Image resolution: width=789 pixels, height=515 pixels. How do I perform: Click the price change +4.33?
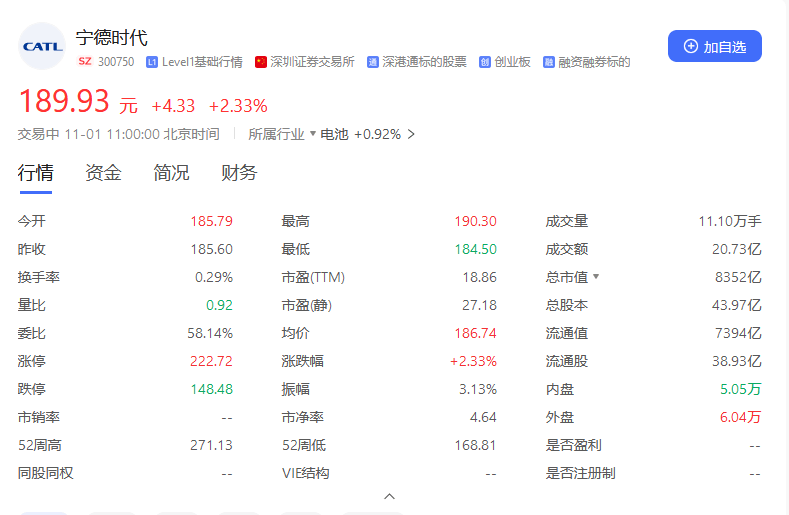[173, 106]
